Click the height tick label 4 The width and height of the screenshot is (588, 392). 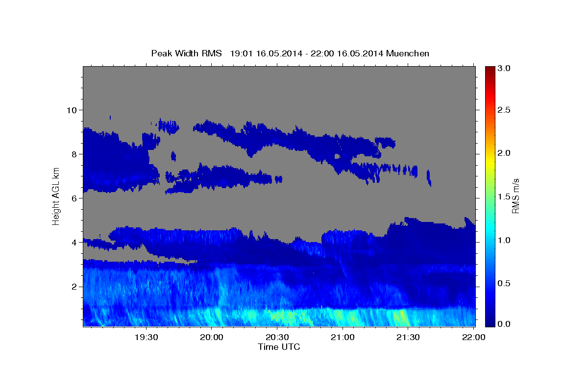[74, 242]
